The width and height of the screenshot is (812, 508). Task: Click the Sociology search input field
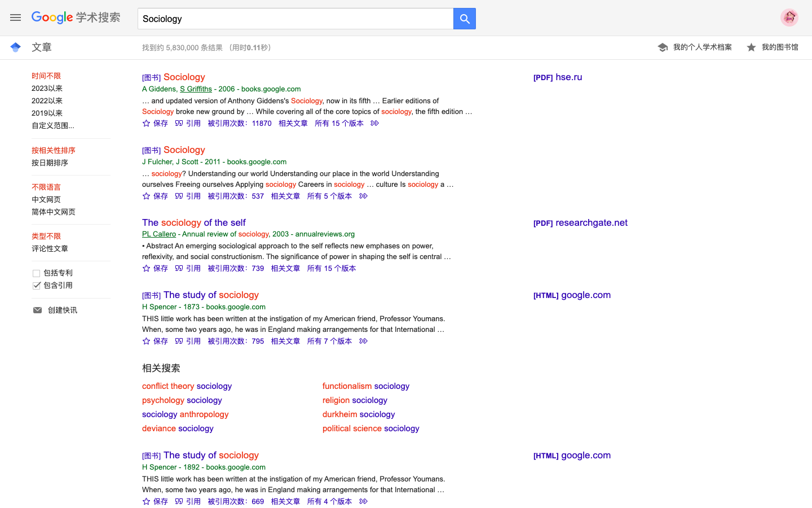click(x=295, y=19)
